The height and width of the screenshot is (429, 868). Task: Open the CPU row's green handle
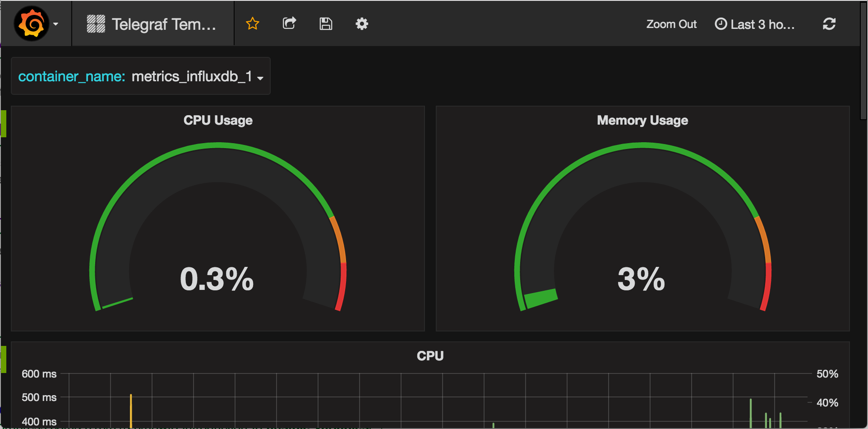click(3, 359)
